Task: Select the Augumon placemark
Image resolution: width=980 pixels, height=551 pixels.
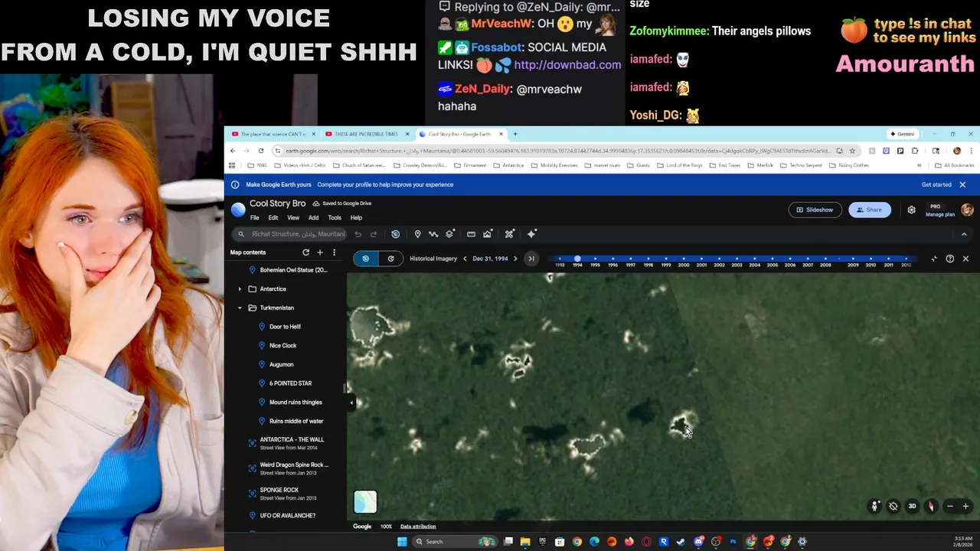Action: click(281, 364)
